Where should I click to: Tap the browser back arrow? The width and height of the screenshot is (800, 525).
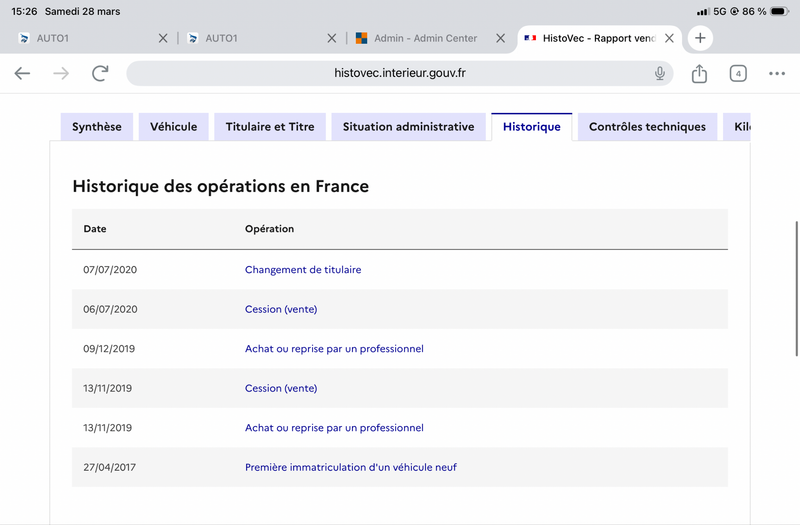22,73
